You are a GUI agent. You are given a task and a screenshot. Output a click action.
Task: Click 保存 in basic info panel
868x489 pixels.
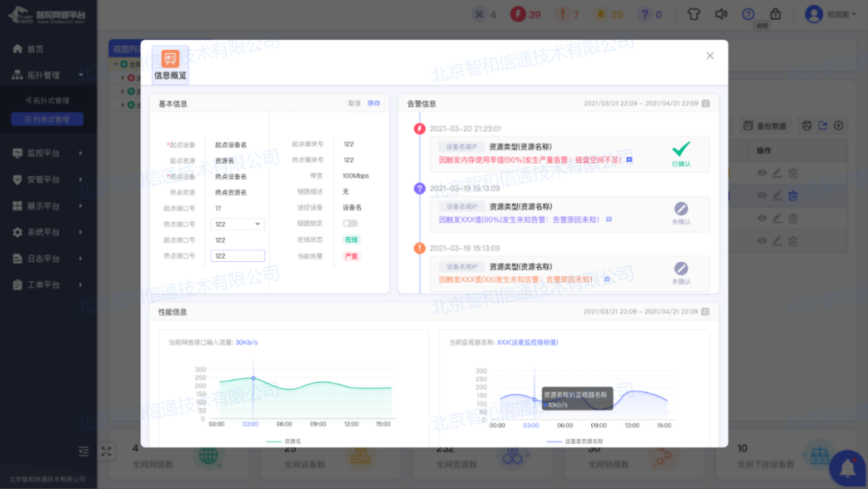tap(374, 103)
